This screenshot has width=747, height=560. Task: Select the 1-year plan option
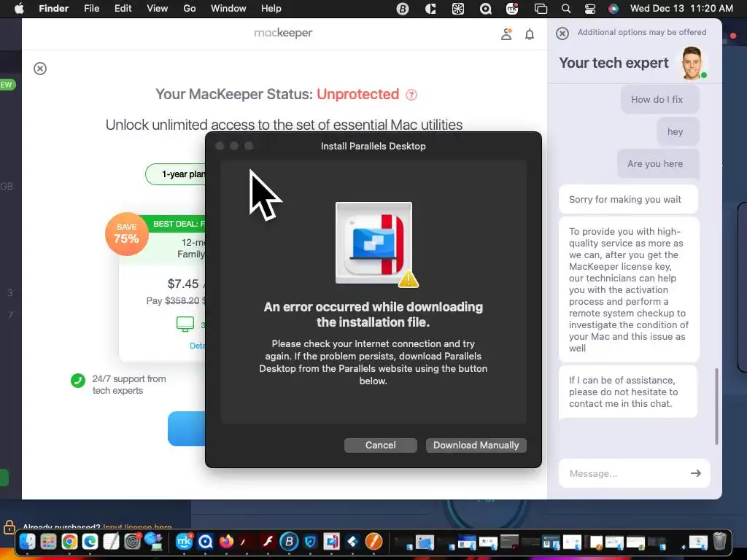coord(175,174)
